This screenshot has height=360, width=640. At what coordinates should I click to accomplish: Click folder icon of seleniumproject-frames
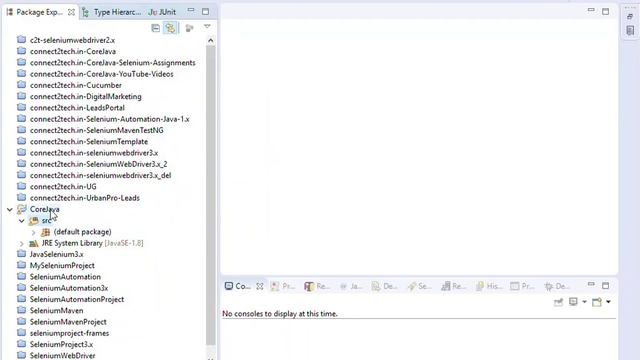click(22, 333)
